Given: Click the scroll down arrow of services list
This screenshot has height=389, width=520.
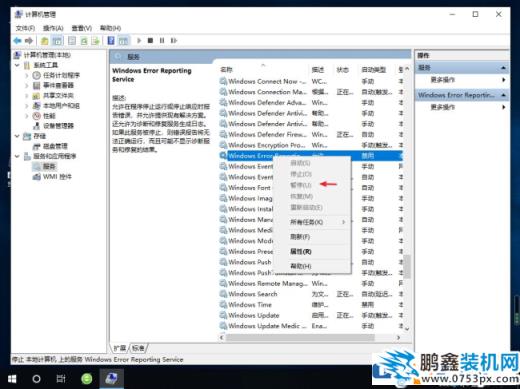Looking at the screenshot, I should pos(407,329).
